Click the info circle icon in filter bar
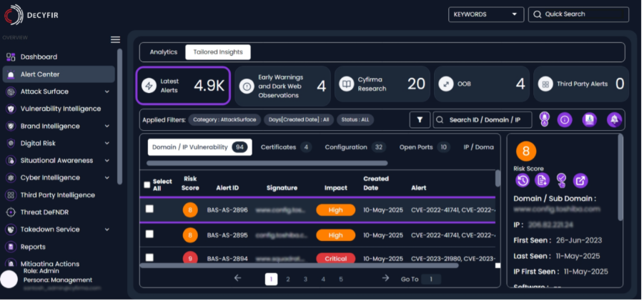 (x=565, y=120)
